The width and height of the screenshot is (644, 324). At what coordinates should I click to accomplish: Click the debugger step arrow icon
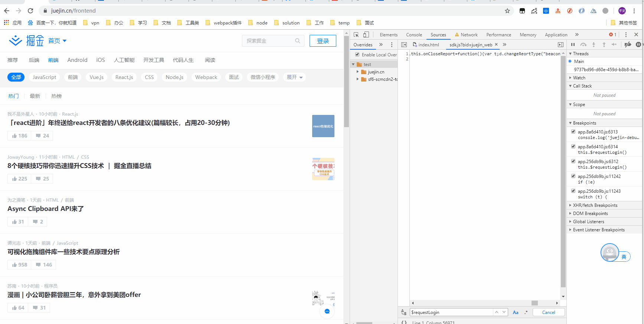click(x=614, y=44)
